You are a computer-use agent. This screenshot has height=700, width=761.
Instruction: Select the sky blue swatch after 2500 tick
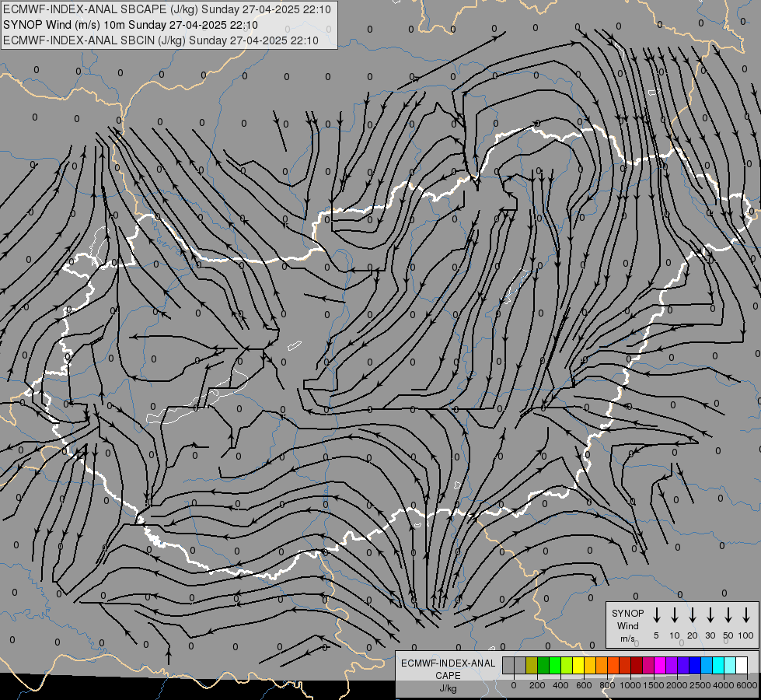tap(707, 665)
